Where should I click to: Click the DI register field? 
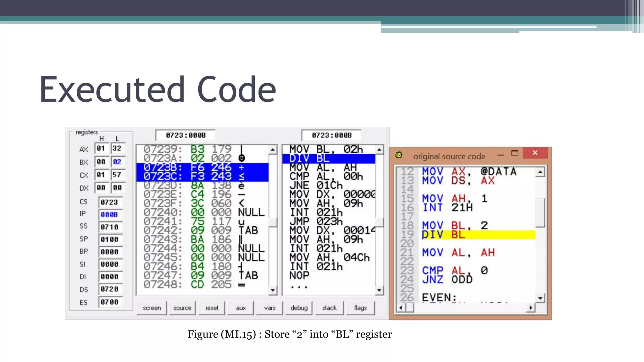coord(110,277)
